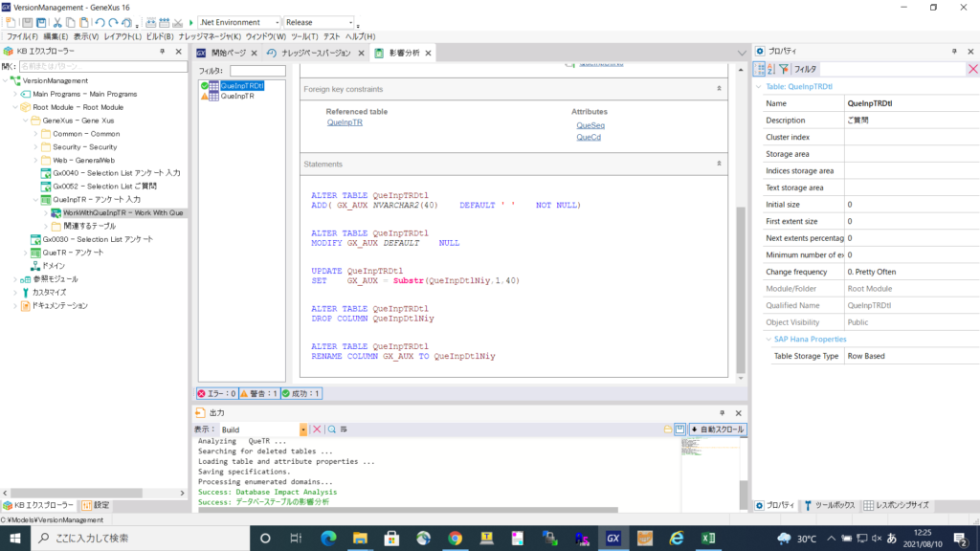Toggle auto scroll (自動スクロール) in output
This screenshot has height=551, width=980.
coord(718,430)
